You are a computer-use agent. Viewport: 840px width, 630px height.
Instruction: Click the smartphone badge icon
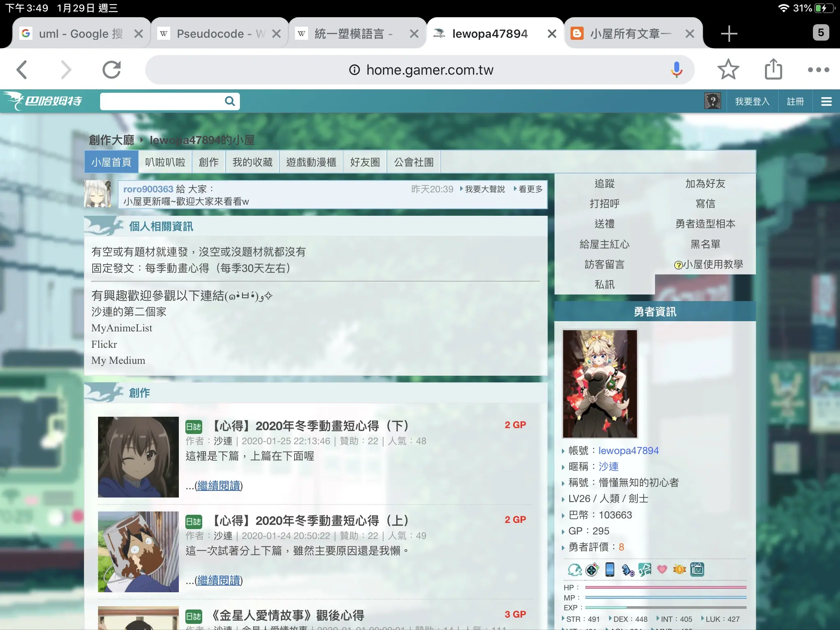click(x=610, y=569)
